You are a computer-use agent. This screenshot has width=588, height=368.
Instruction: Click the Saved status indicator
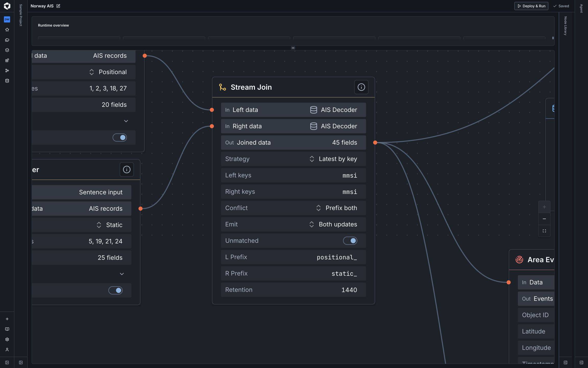pos(561,6)
